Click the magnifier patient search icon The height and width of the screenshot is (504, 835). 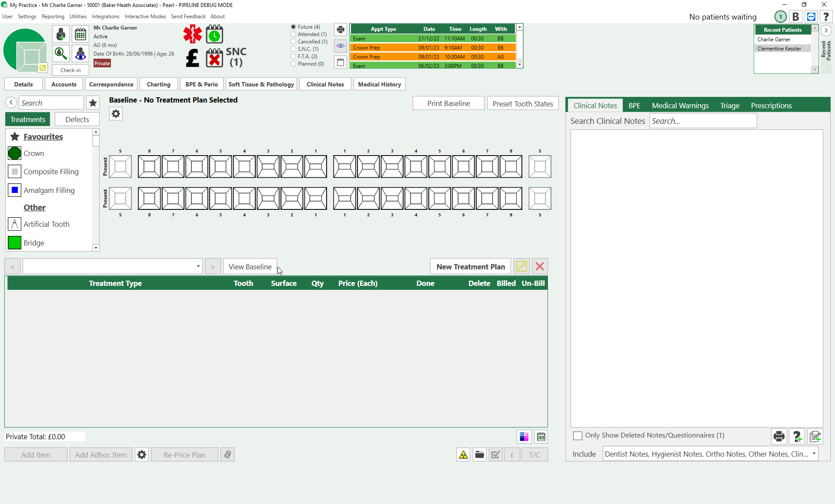click(61, 53)
